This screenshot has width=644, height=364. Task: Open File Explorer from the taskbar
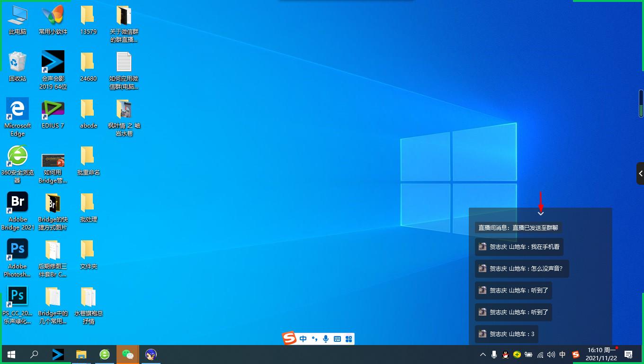pos(81,355)
